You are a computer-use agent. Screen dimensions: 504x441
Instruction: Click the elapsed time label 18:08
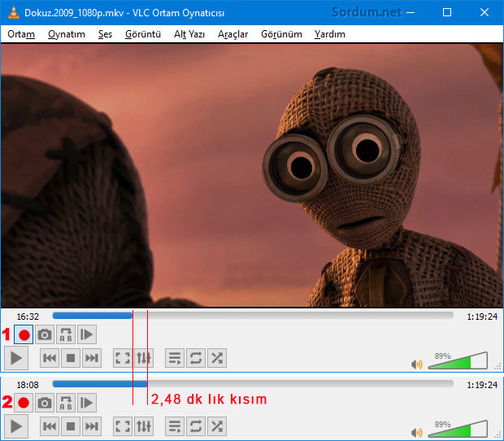28,385
